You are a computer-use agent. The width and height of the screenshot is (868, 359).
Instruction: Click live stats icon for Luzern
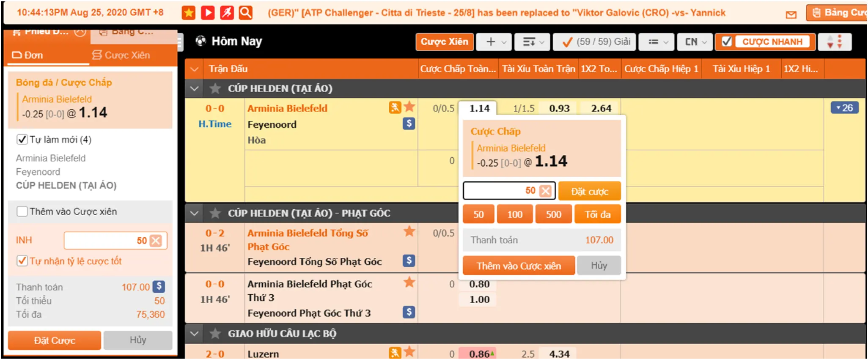coord(395,353)
